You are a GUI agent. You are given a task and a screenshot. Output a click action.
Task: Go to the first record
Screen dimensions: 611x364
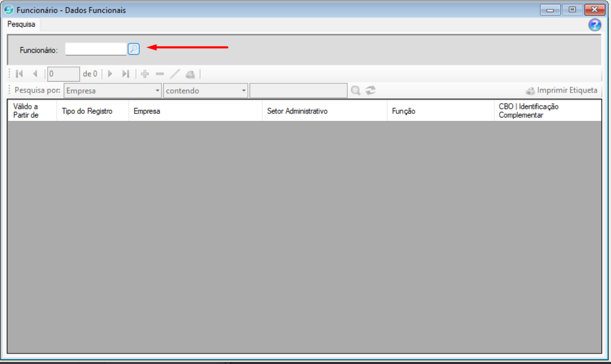(19, 74)
